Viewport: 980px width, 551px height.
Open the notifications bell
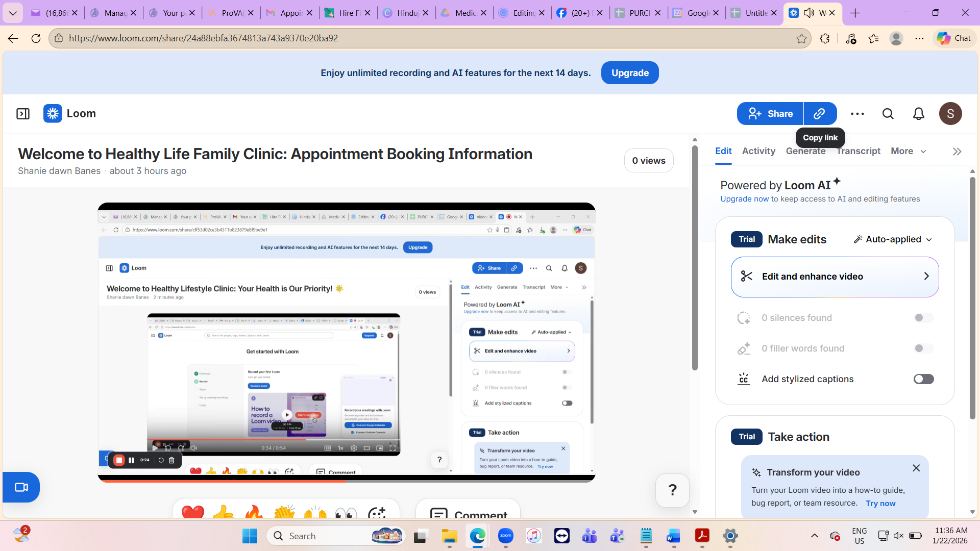click(x=919, y=114)
